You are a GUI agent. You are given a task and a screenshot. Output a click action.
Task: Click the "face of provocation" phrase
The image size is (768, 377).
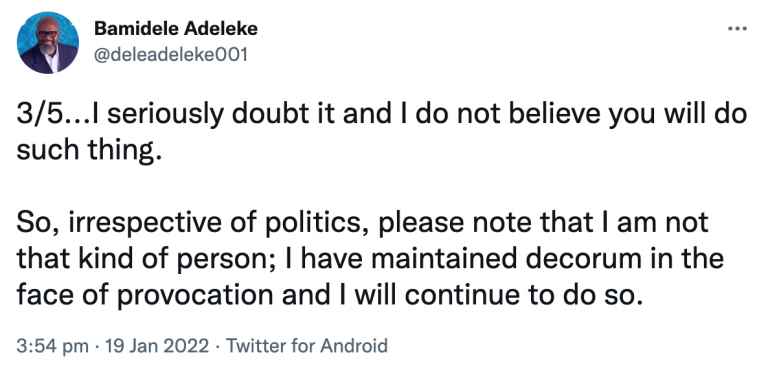pyautogui.click(x=144, y=295)
